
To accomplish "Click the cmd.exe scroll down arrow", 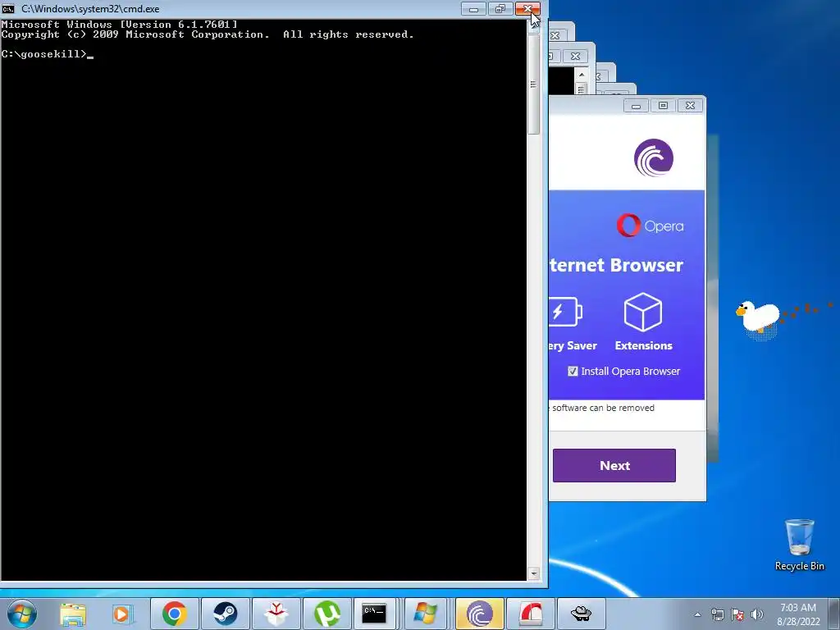I will tap(533, 573).
